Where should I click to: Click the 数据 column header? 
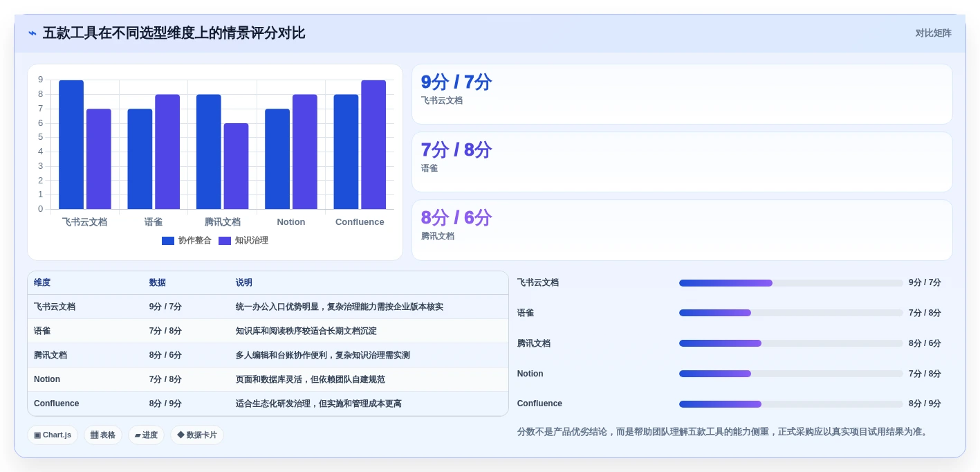click(x=158, y=283)
